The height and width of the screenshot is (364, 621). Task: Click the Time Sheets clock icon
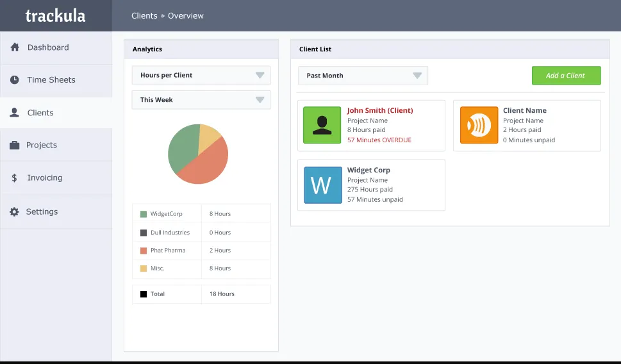click(x=15, y=79)
